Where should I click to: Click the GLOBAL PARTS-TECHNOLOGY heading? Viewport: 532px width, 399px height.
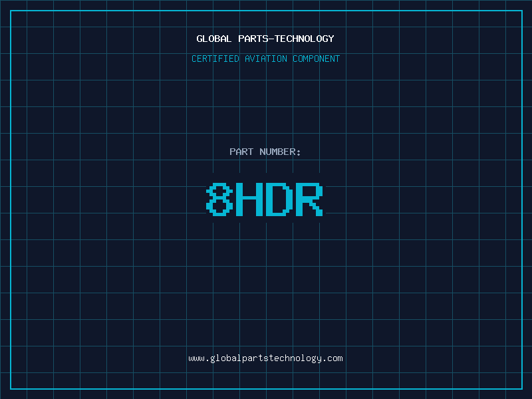pos(265,39)
